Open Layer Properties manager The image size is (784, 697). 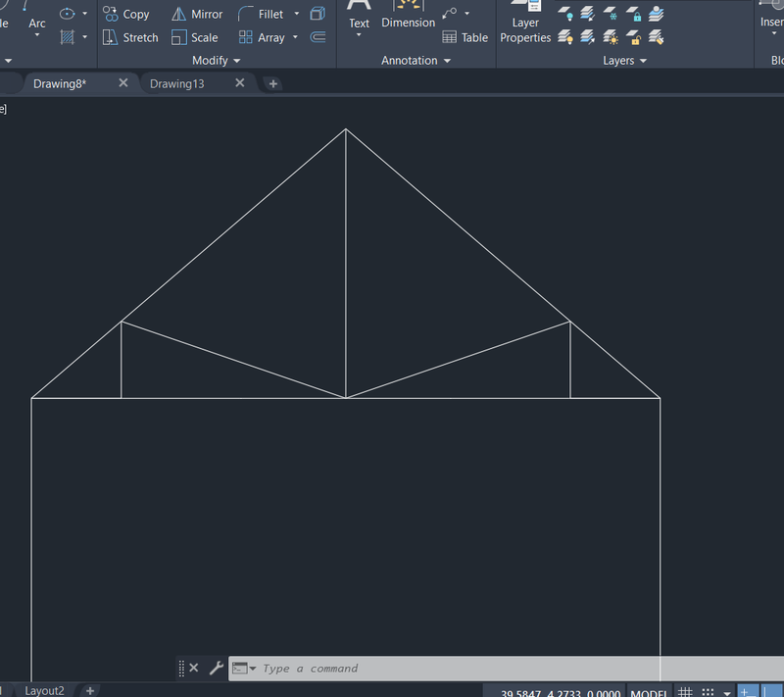[525, 25]
